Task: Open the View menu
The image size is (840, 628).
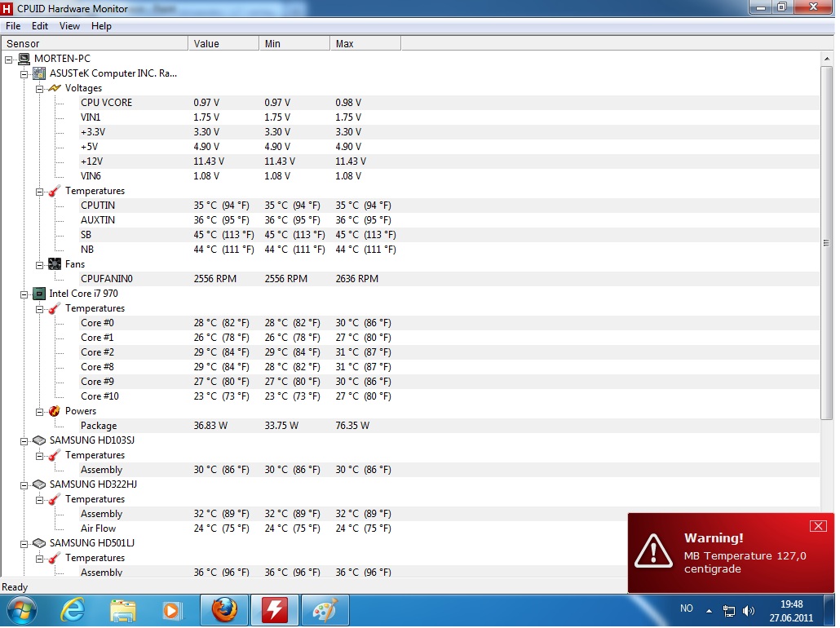Action: pyautogui.click(x=69, y=26)
